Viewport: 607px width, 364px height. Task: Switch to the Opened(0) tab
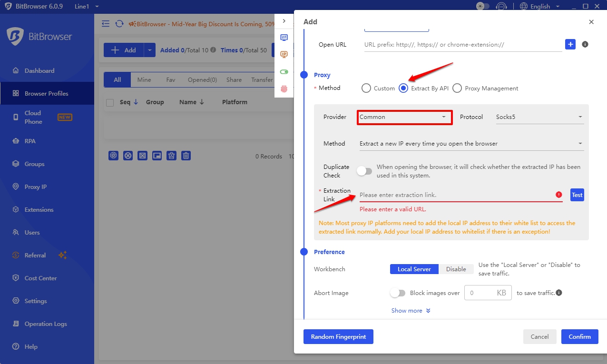point(202,80)
